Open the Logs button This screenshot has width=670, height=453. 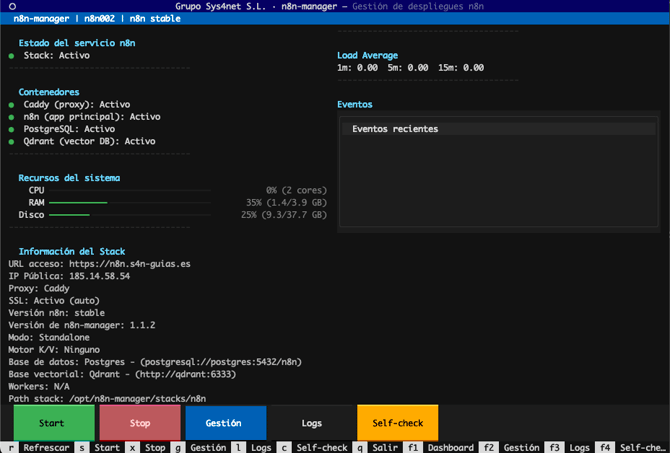pyautogui.click(x=311, y=423)
